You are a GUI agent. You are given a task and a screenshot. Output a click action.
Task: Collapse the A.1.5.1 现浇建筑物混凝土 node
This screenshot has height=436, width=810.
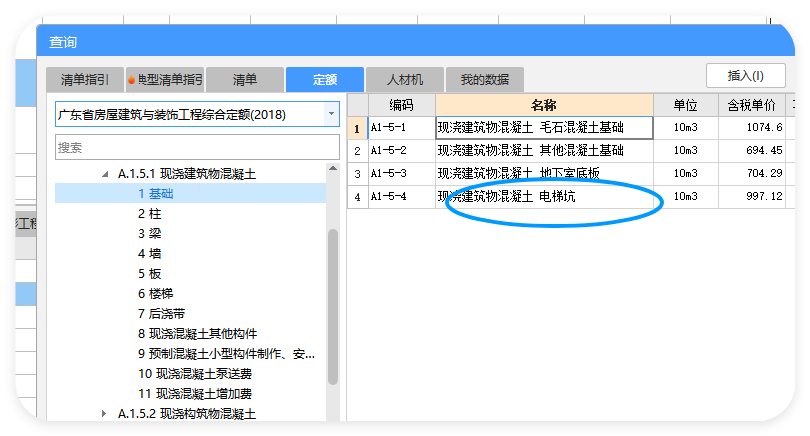click(x=107, y=174)
